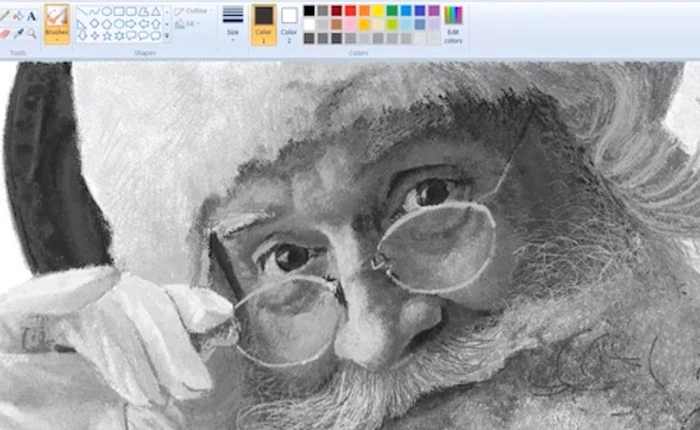Choose the Oval shape

point(107,11)
